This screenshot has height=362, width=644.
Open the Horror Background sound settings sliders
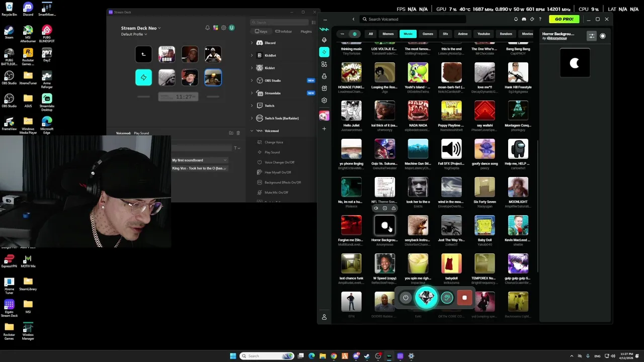pyautogui.click(x=592, y=36)
